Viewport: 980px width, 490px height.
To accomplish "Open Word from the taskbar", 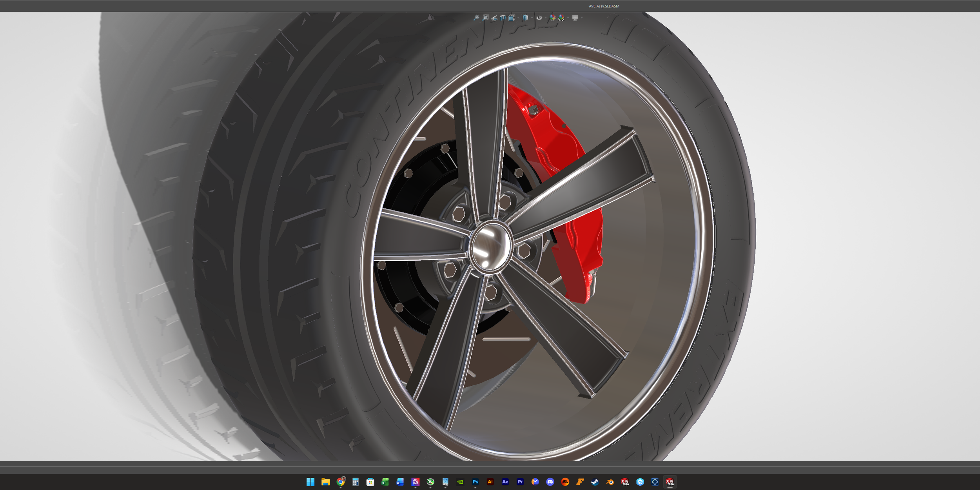I will click(400, 482).
